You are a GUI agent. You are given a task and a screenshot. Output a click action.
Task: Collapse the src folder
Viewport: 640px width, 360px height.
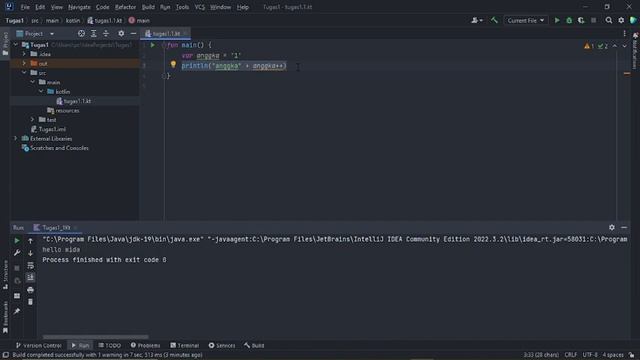(x=24, y=73)
